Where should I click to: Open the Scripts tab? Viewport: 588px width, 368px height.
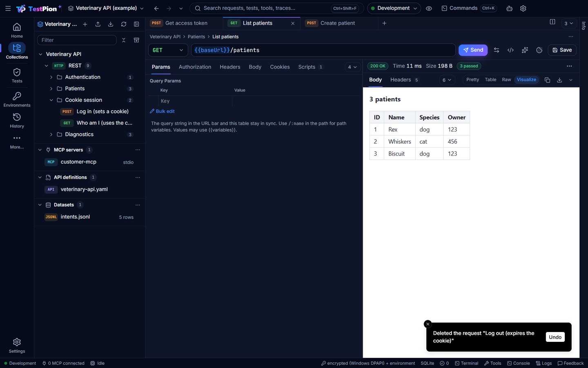click(310, 67)
